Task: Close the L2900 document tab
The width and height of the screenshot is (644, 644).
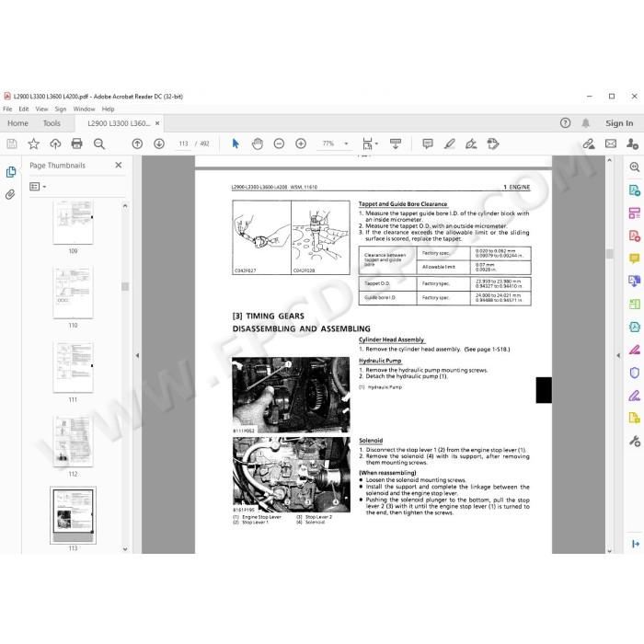Action: tap(157, 123)
